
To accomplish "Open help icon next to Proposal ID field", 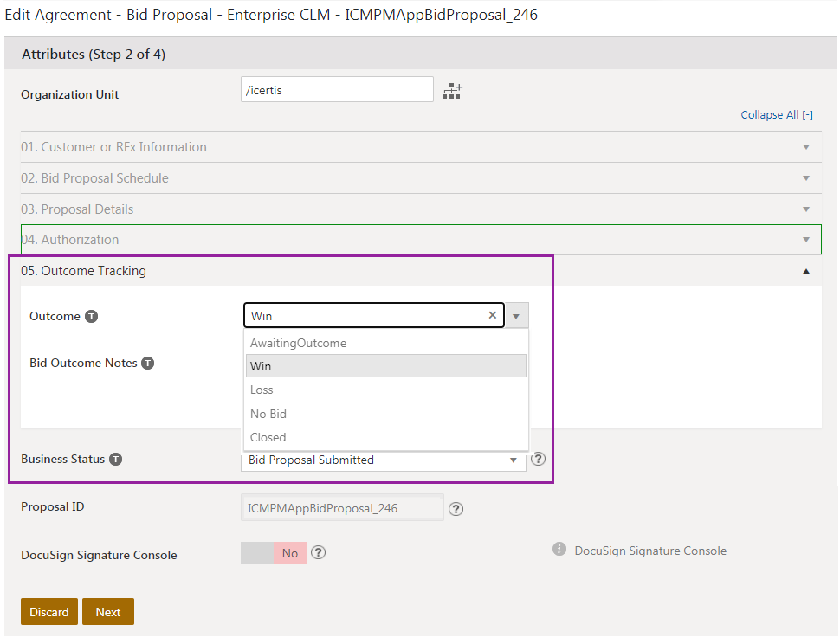I will point(456,509).
